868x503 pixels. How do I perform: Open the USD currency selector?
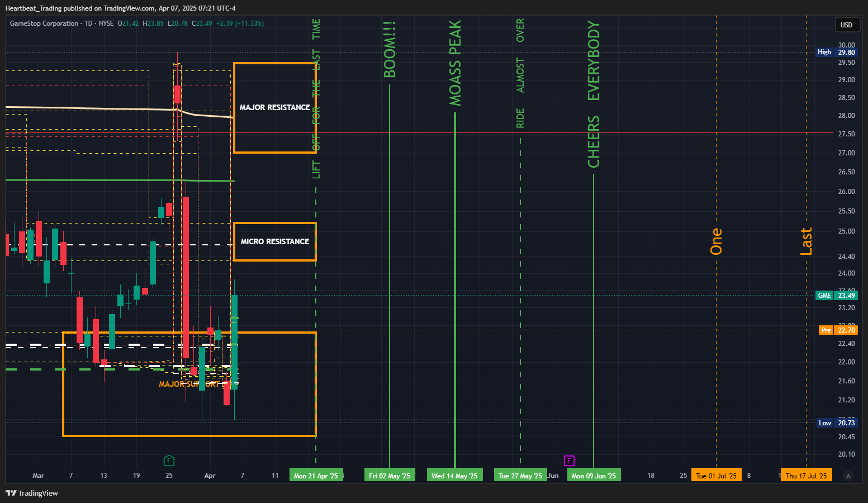(847, 25)
